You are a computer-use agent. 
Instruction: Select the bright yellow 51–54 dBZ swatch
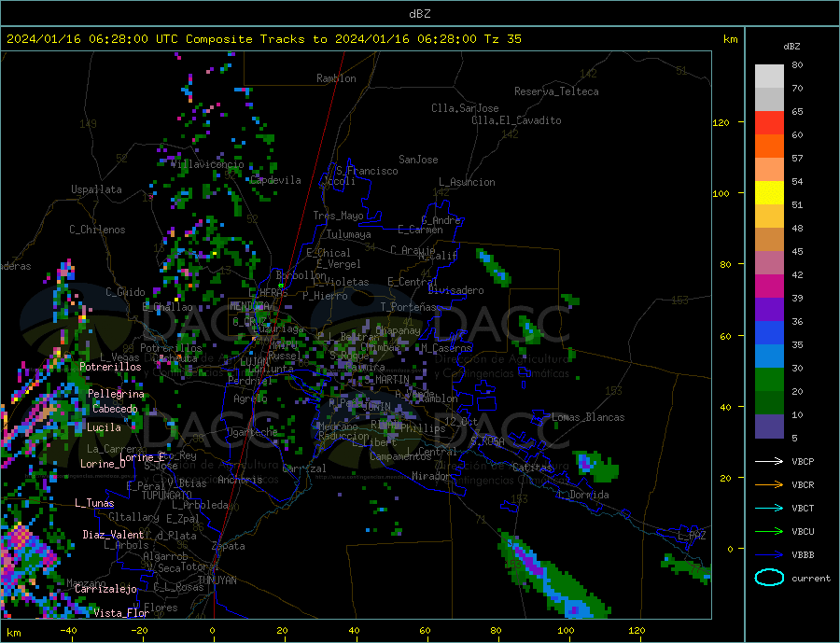769,193
